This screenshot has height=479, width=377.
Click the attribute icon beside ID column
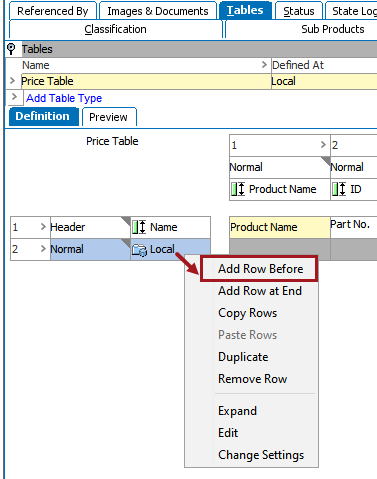tap(339, 189)
